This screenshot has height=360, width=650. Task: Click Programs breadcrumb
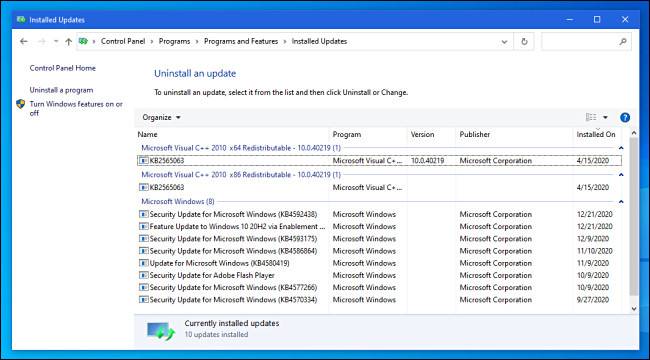[175, 41]
